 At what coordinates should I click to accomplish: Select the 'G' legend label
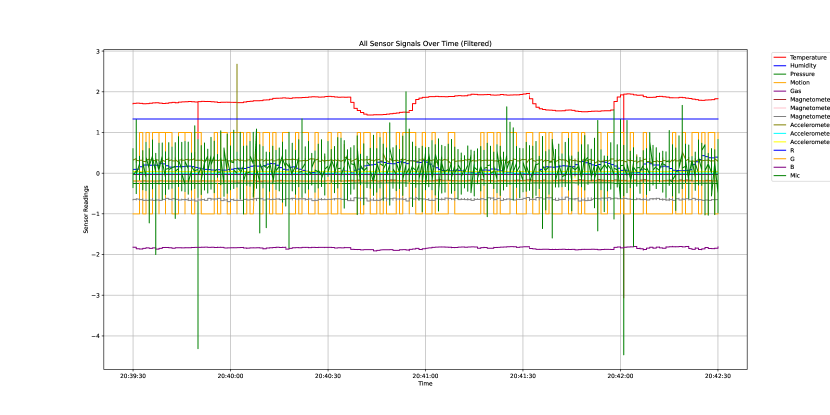(792, 159)
